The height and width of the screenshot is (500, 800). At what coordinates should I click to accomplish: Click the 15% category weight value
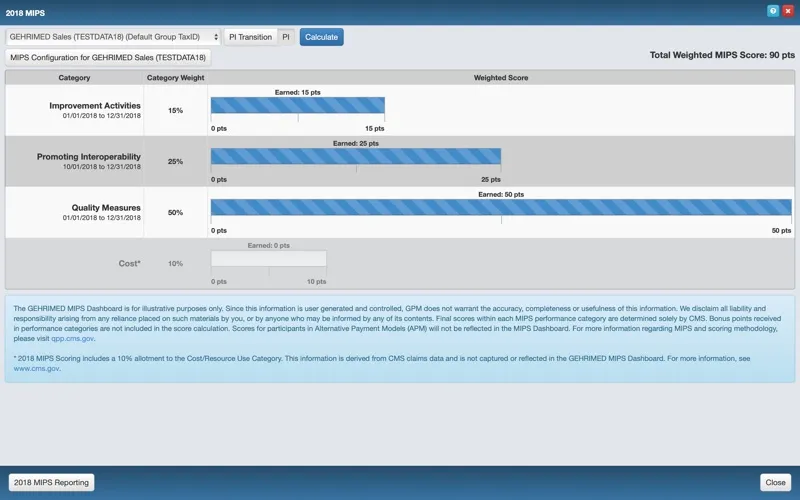(x=176, y=110)
